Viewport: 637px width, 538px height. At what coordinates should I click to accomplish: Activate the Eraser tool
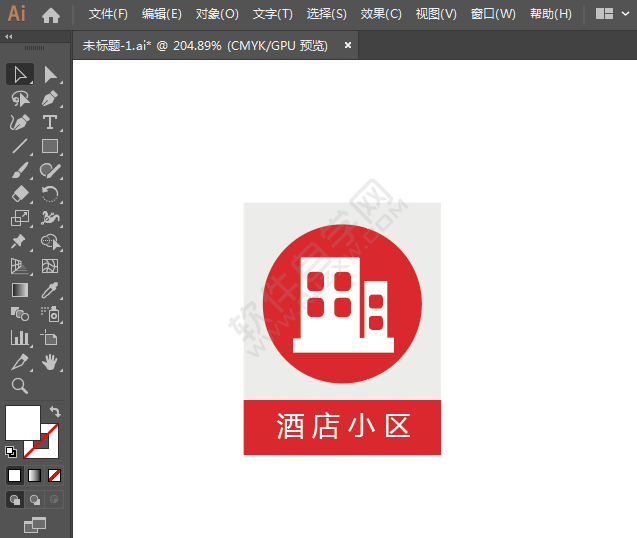(20, 194)
